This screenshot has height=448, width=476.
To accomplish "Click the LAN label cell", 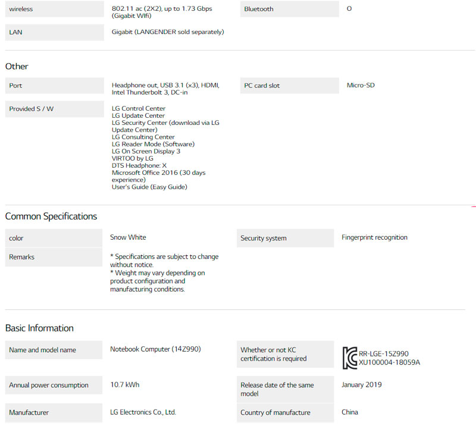I will click(x=54, y=32).
